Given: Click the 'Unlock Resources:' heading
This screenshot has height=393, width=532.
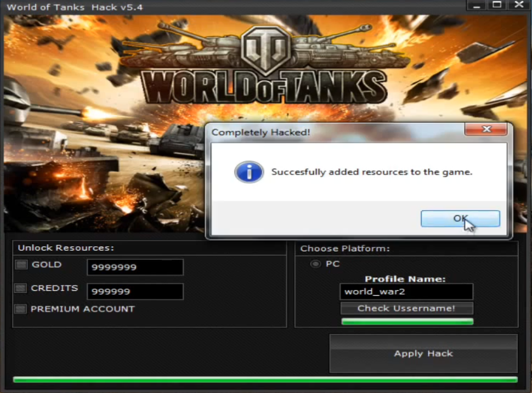Looking at the screenshot, I should (66, 248).
